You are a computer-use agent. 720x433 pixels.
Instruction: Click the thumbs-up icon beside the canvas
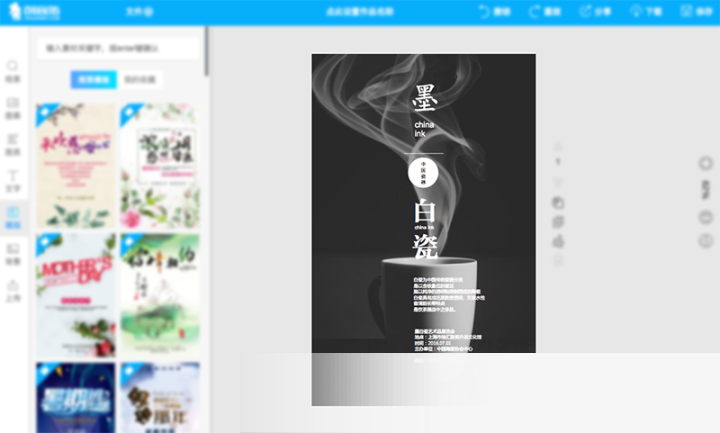click(558, 241)
